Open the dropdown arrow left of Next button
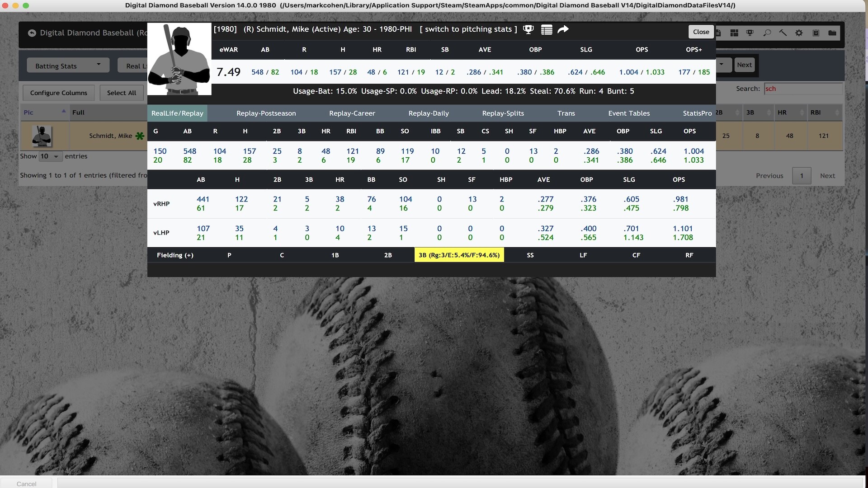The width and height of the screenshot is (868, 488). coord(722,65)
